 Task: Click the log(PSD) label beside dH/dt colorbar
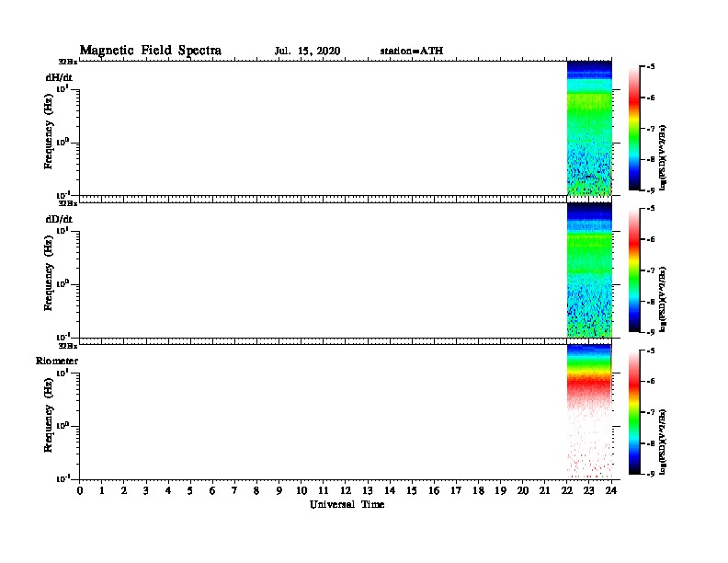[663, 157]
